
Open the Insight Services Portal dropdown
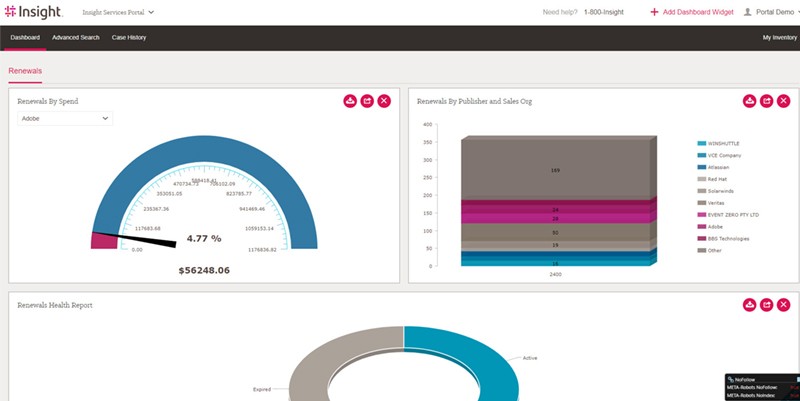[118, 12]
